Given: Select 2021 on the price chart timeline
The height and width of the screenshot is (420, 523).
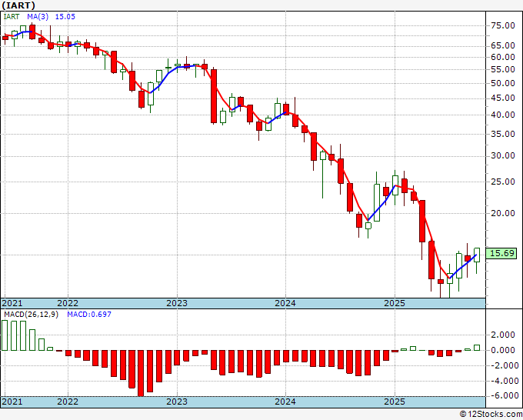Looking at the screenshot, I should 12,303.
